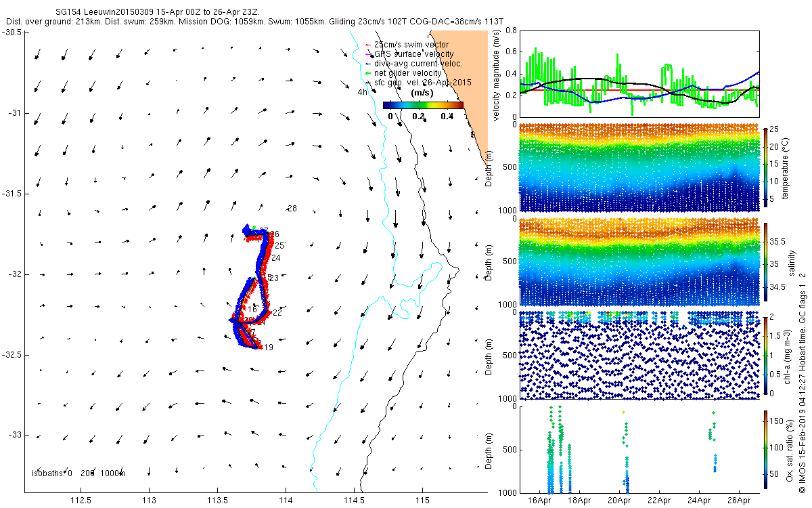Click the '150' tick on the oxygen colorbar
812x508 pixels.
coord(776,423)
